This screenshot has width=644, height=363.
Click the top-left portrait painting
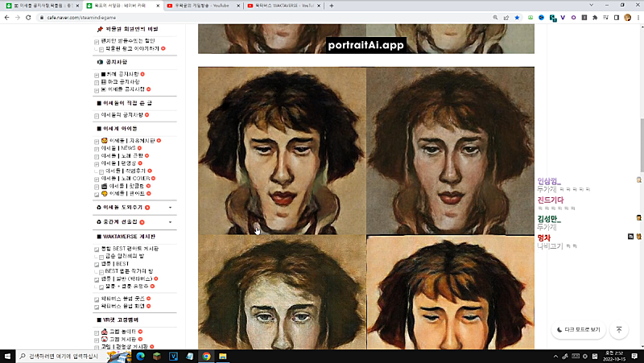pyautogui.click(x=282, y=149)
